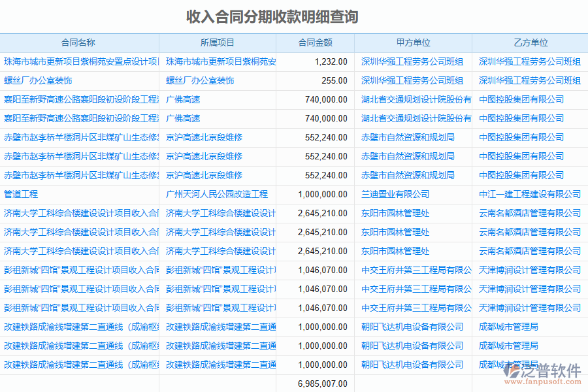The width and height of the screenshot is (588, 392).
Task: Sort by the 合同名称 column header
Action: (78, 42)
